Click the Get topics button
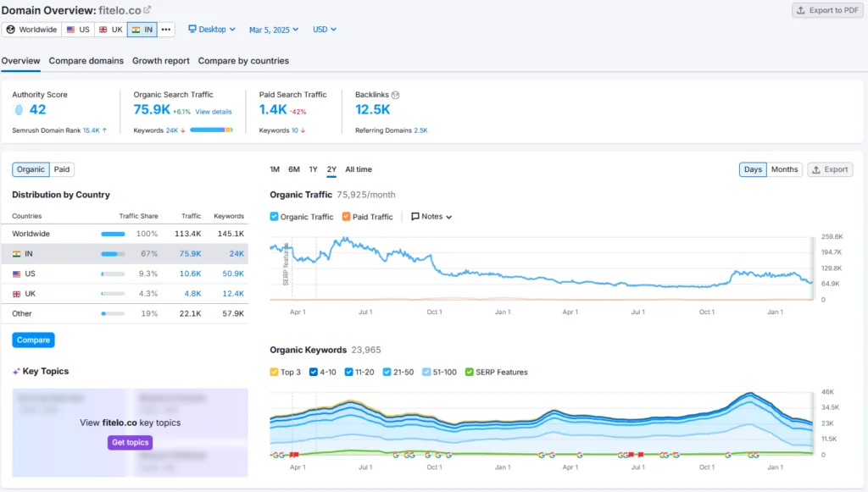The width and height of the screenshot is (868, 492). click(x=130, y=442)
